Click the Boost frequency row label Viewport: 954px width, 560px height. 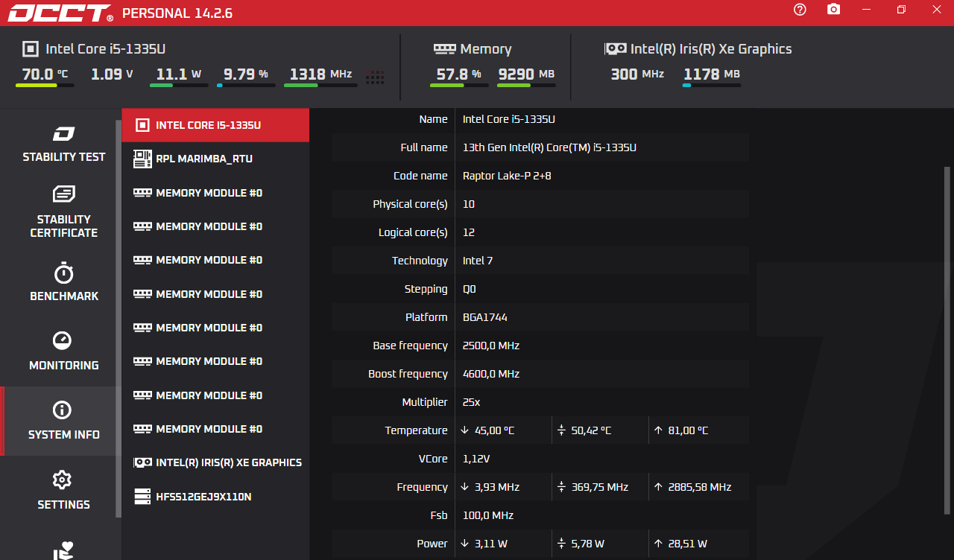408,374
